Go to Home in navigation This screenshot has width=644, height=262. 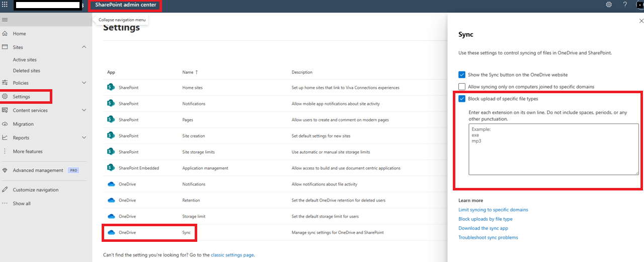pyautogui.click(x=19, y=34)
